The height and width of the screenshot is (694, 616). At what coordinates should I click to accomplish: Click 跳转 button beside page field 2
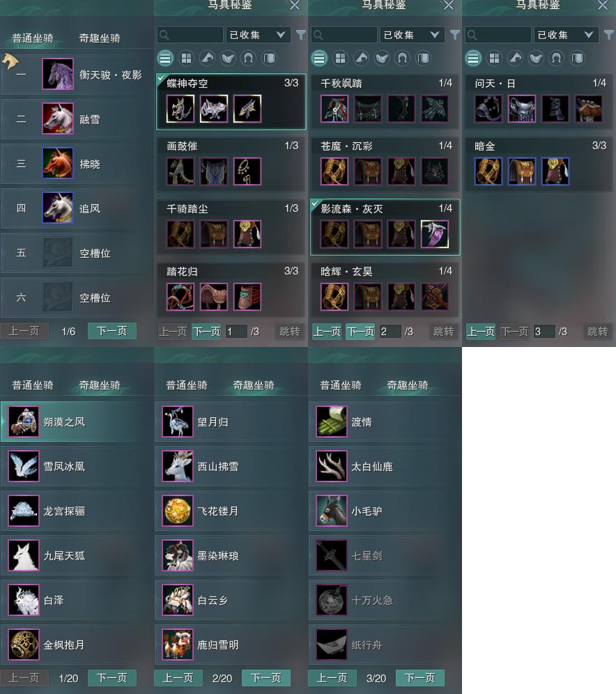click(443, 332)
